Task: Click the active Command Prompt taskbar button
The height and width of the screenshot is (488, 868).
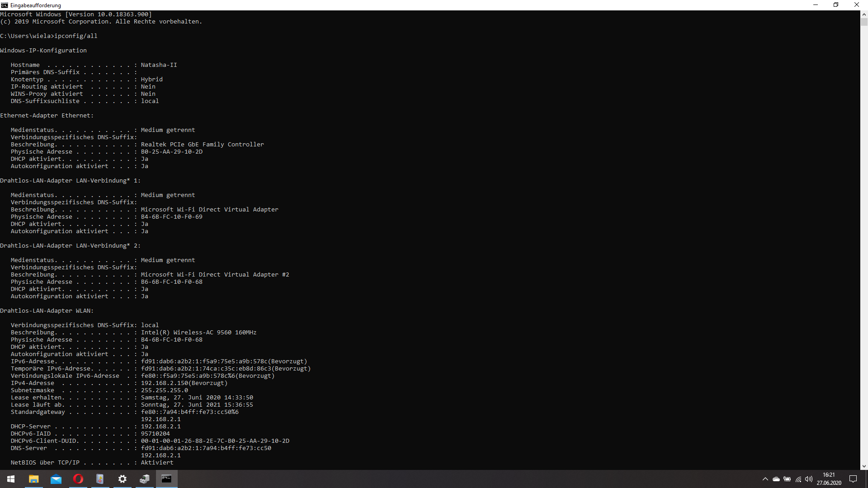Action: (x=166, y=479)
